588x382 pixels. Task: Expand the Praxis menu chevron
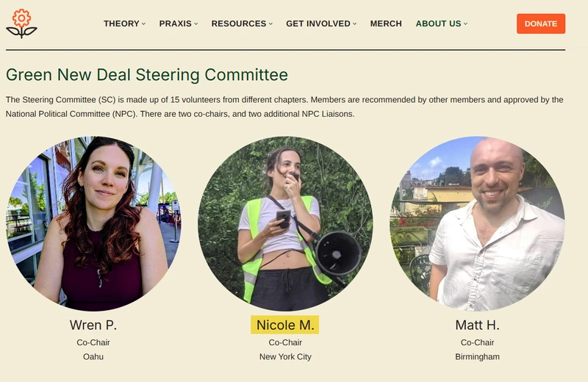point(196,24)
